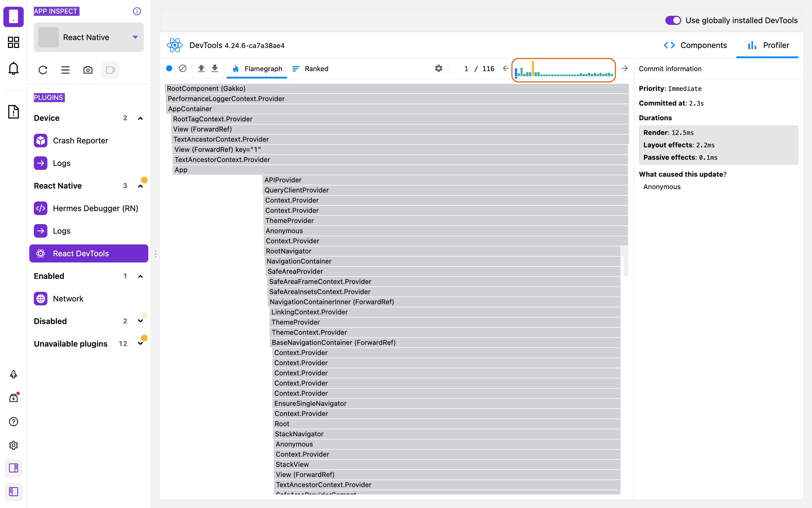Collapse the Enabled plugins section
Image resolution: width=812 pixels, height=508 pixels.
(x=141, y=277)
